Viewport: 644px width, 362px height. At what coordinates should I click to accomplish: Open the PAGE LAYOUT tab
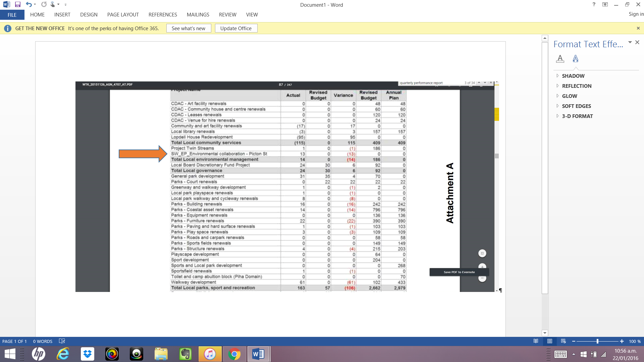point(123,15)
